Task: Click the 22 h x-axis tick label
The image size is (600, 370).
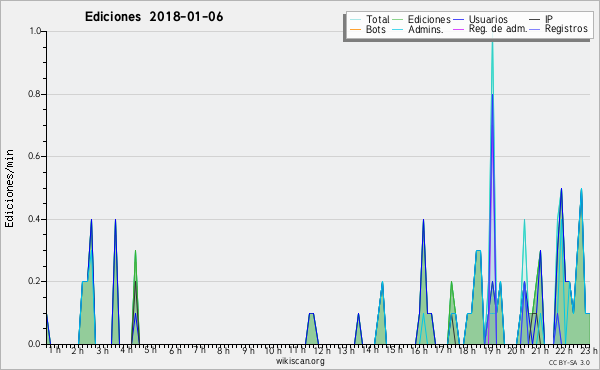Action: (564, 350)
